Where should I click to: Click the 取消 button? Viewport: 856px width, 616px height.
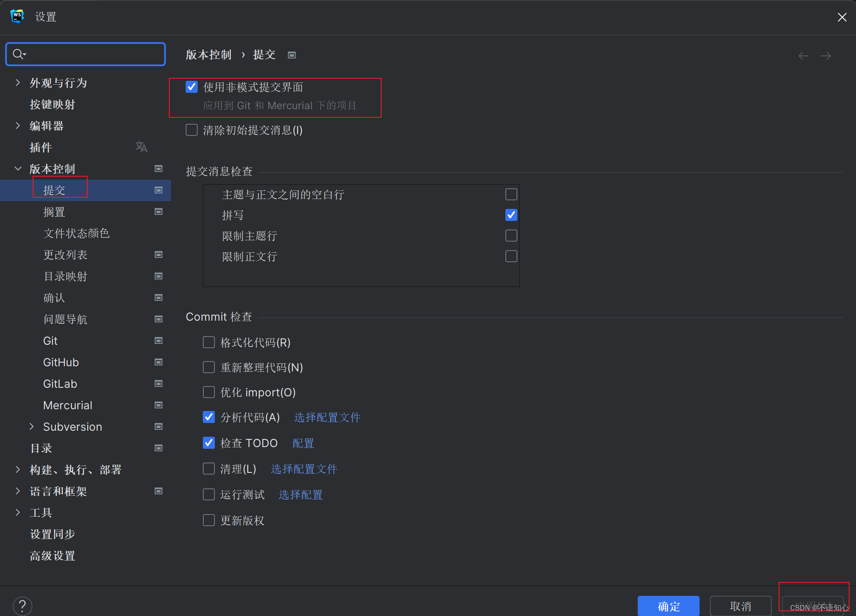[740, 606]
